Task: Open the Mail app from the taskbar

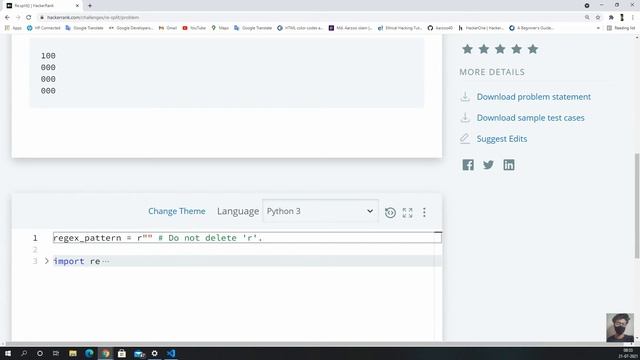Action: [x=139, y=353]
